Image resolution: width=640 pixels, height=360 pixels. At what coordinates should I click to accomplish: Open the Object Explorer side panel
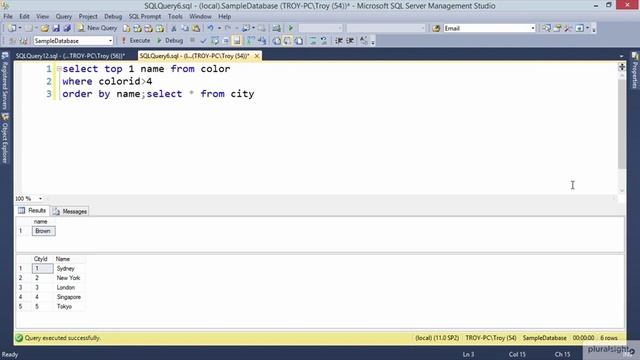tap(5, 139)
